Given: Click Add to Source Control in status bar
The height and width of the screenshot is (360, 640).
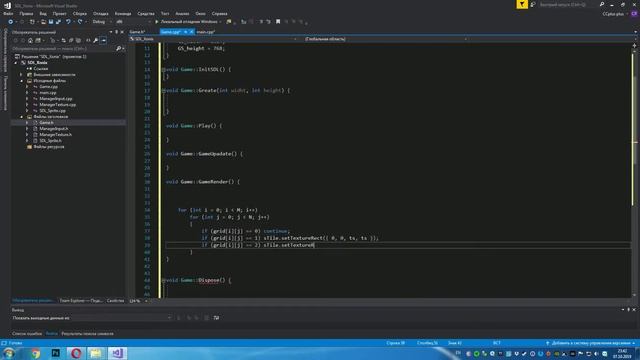Looking at the screenshot, I should coord(591,343).
